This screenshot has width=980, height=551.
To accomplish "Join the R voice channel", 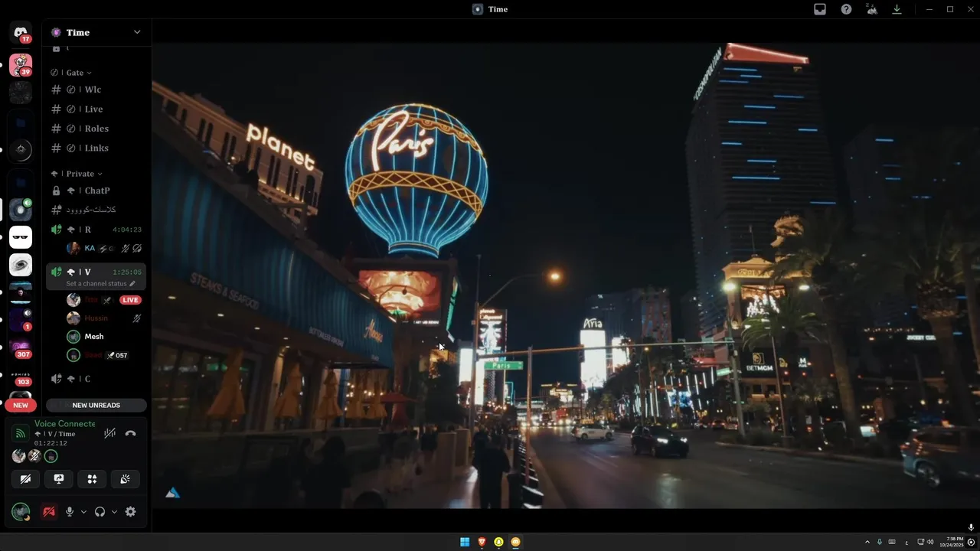I will [x=96, y=230].
